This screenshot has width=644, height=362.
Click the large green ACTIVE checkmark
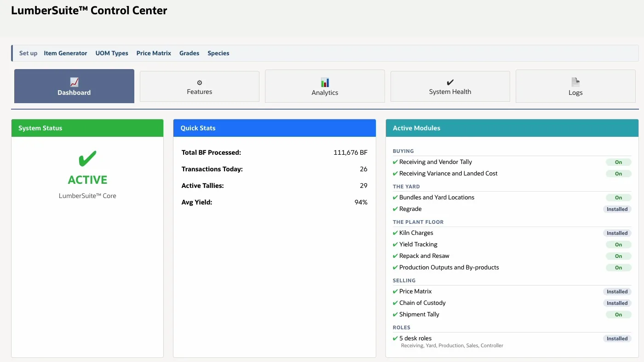[87, 159]
